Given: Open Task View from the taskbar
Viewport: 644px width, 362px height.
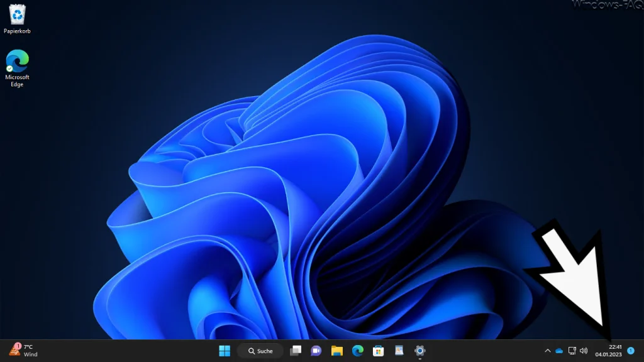Looking at the screenshot, I should 296,351.
